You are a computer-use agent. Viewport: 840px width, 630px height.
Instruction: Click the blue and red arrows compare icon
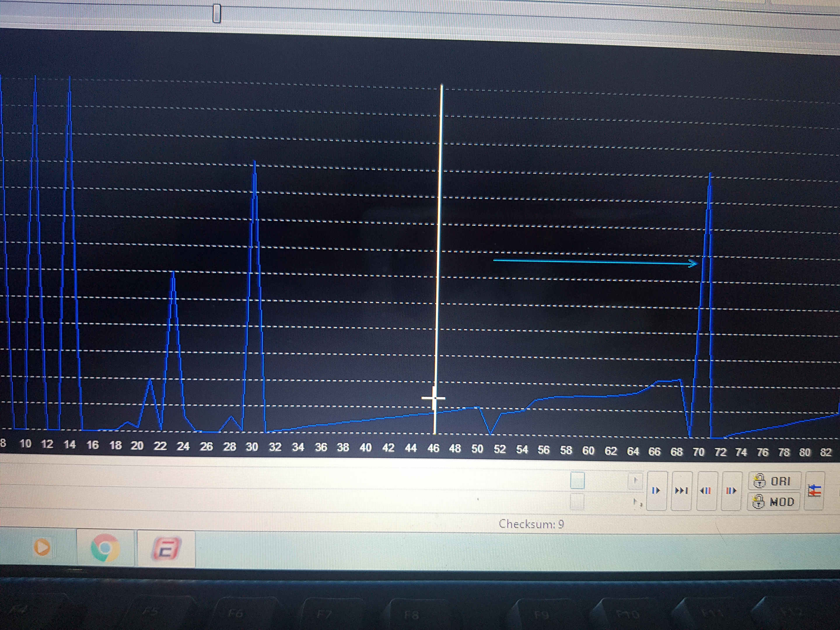[815, 490]
